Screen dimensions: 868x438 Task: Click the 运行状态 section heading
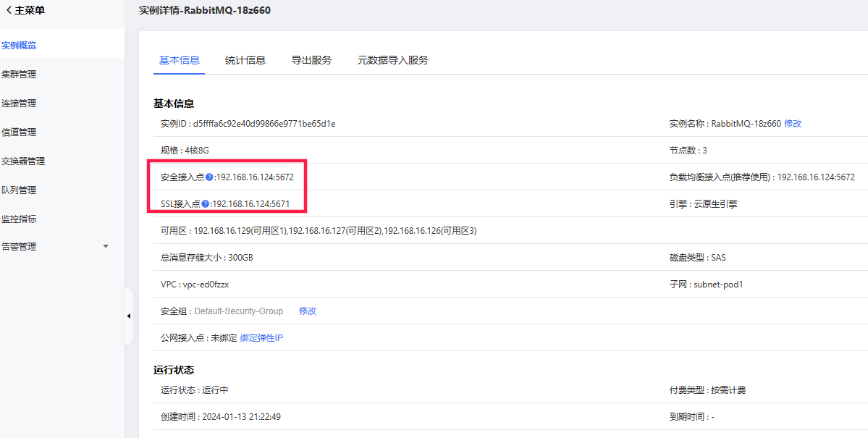174,369
